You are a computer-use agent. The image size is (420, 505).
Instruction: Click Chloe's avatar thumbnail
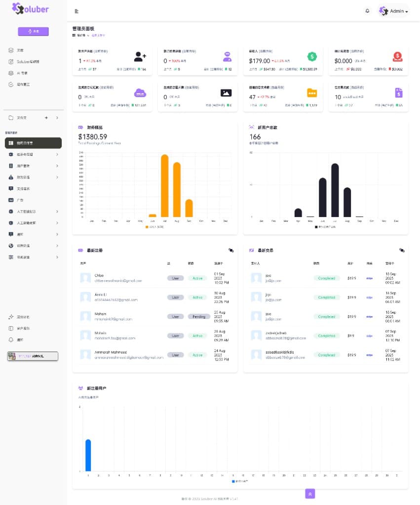[85, 278]
